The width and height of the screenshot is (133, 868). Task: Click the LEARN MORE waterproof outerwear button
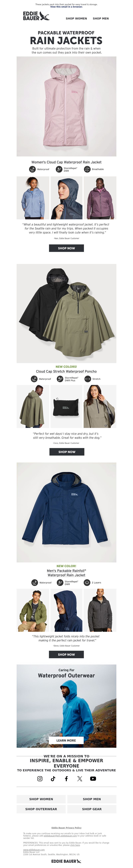click(x=66, y=740)
